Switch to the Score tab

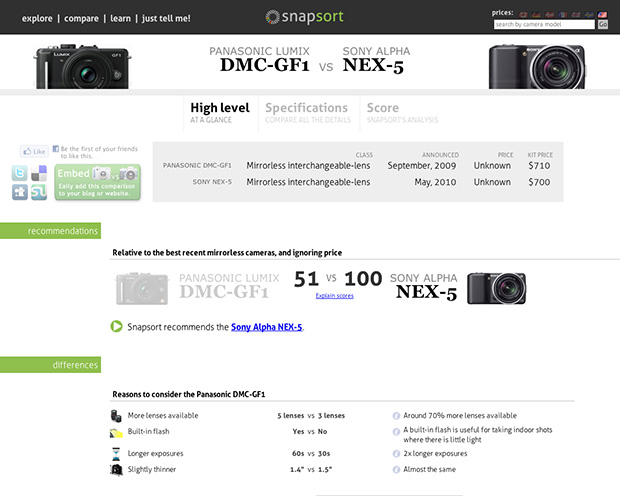point(402,113)
